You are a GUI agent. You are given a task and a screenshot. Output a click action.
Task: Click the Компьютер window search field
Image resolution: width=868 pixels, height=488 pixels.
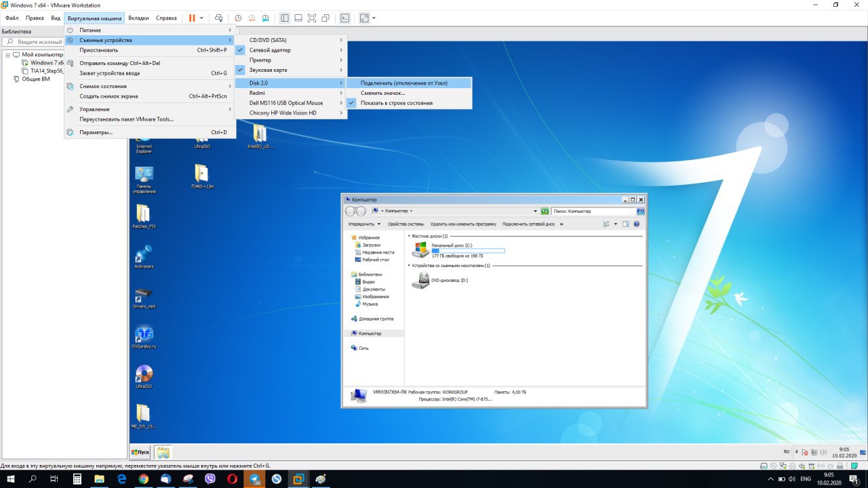(x=593, y=211)
